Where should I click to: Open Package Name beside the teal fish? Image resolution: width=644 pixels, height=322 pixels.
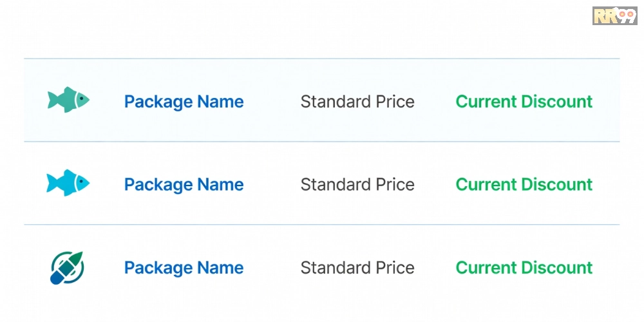coord(184,102)
